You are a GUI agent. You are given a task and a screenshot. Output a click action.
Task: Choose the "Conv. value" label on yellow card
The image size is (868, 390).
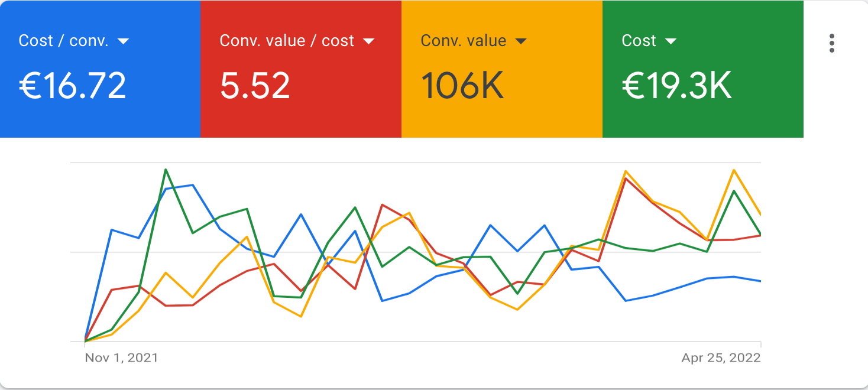[x=463, y=41]
